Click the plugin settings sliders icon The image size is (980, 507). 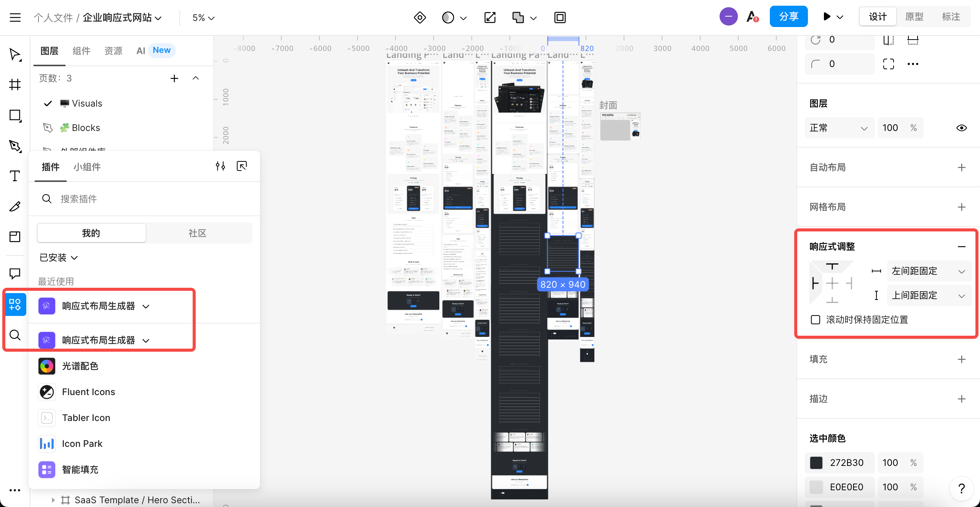[220, 166]
